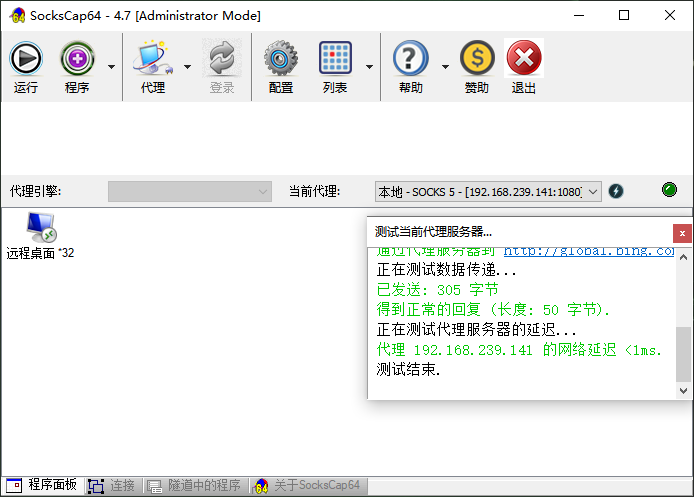Open the 代理 (Proxy) toolbar icon
The image size is (694, 497).
[x=153, y=58]
